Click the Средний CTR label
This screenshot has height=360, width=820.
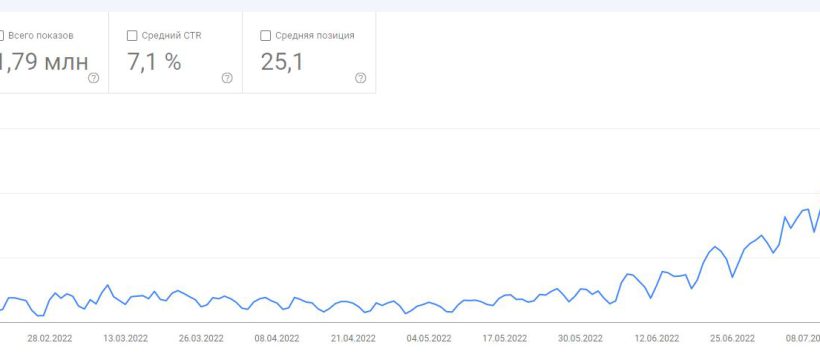pos(172,36)
